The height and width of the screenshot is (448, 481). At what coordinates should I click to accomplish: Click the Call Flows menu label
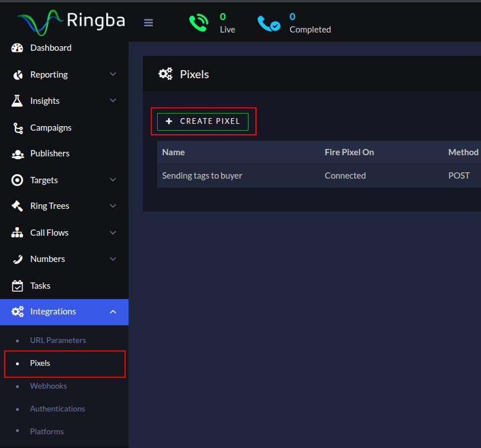(x=49, y=233)
